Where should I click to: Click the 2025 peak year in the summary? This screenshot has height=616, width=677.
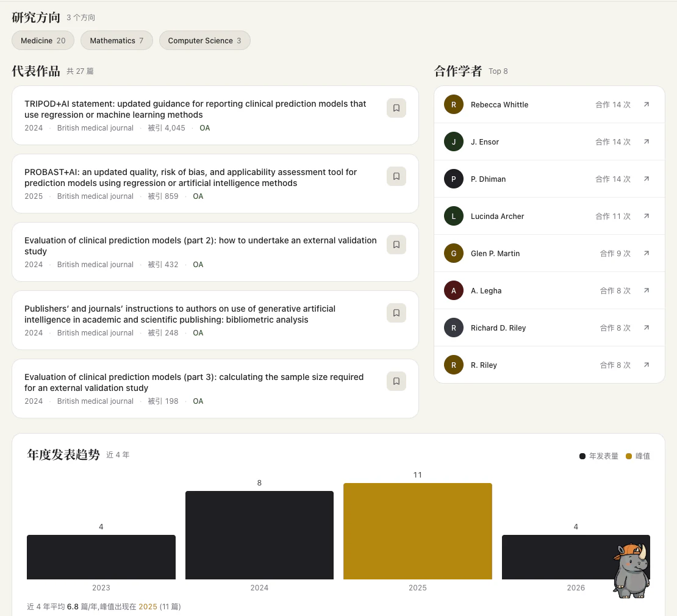click(148, 606)
